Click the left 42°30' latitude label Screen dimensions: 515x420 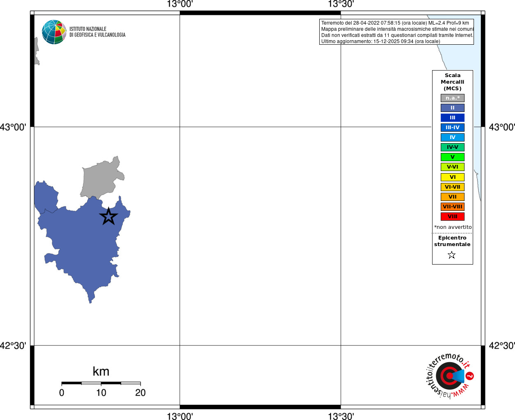click(13, 346)
